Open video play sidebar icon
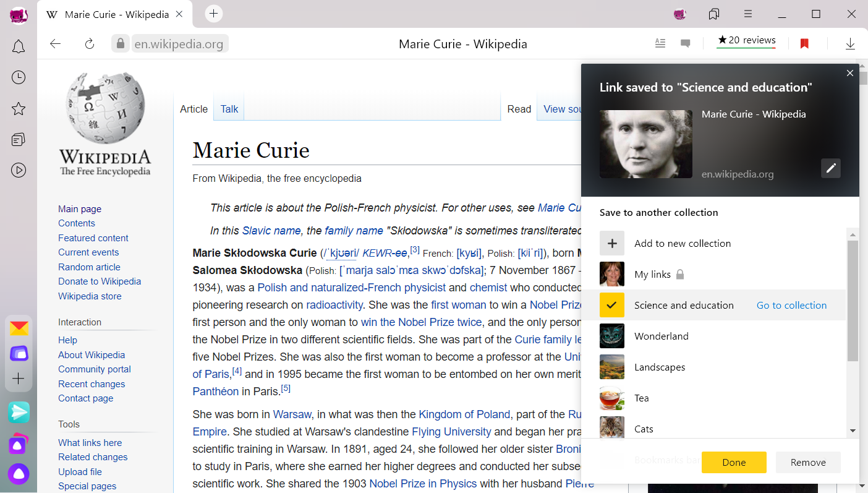Image resolution: width=868 pixels, height=493 pixels. point(19,170)
